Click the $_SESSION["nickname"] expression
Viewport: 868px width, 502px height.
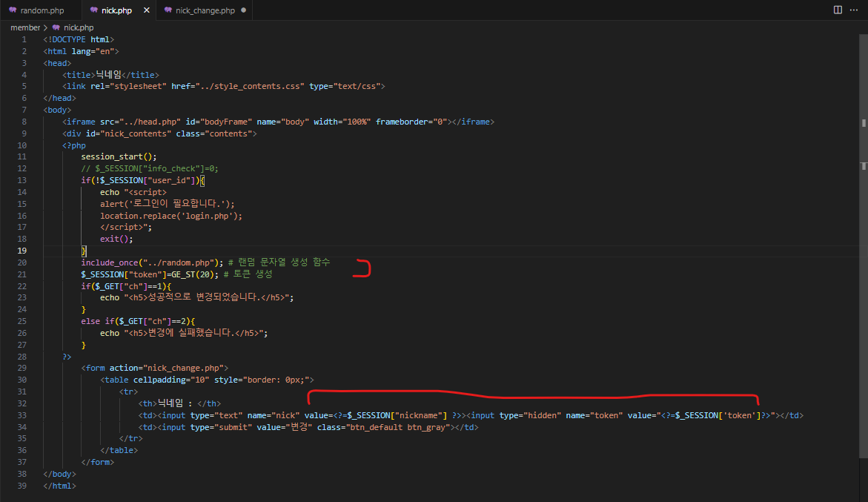397,416
